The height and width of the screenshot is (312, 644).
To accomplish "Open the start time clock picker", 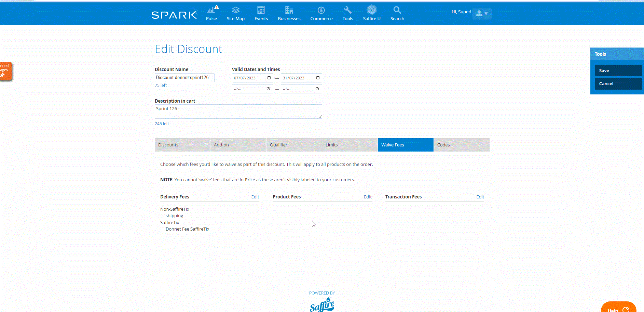I will tap(268, 89).
